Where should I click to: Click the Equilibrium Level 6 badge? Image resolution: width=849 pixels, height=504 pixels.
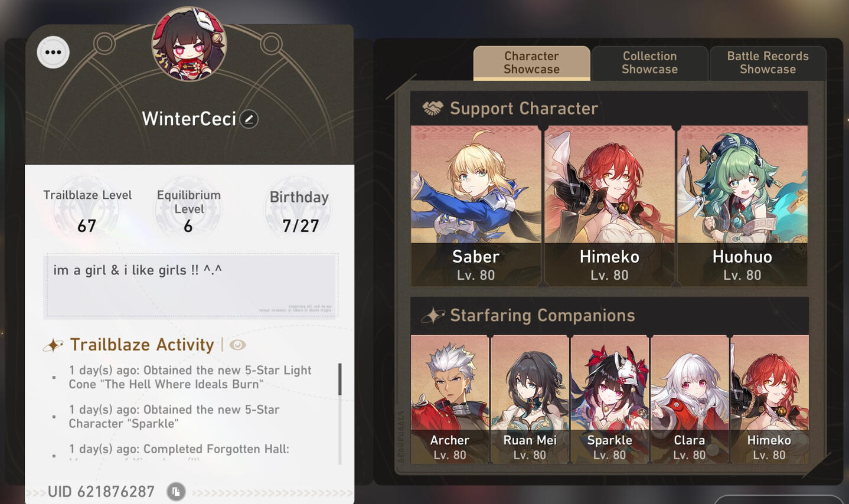tap(188, 211)
